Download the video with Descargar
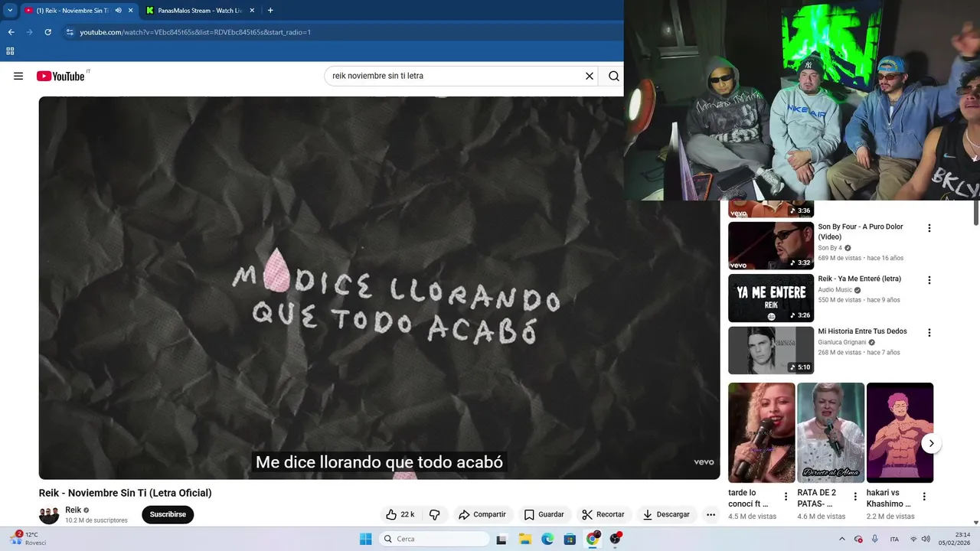 tap(666, 514)
